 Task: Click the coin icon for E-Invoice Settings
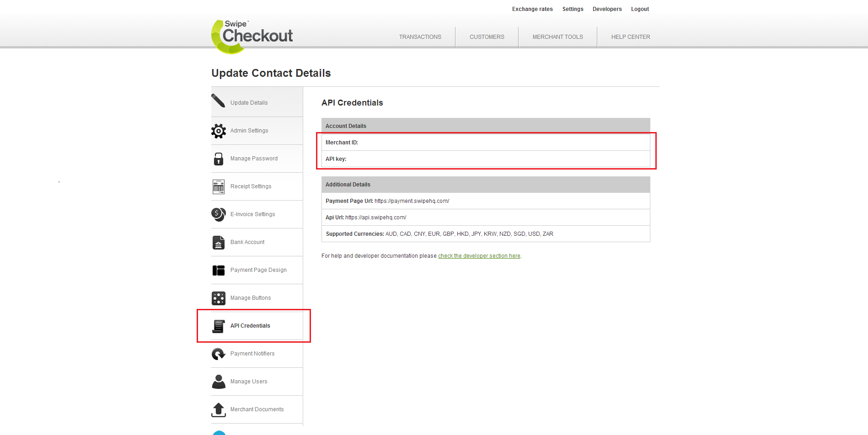point(219,214)
